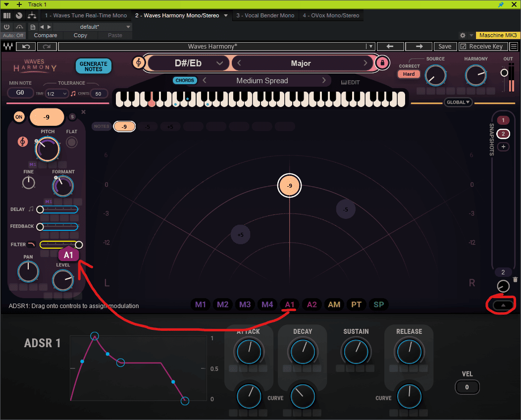Click the Copy button
This screenshot has width=521, height=420.
[80, 35]
